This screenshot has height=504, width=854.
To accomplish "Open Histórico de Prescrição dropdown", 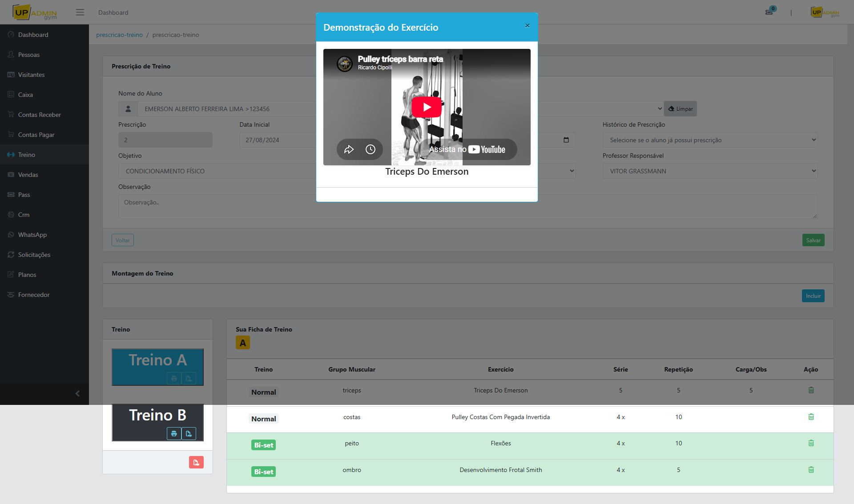I will click(x=710, y=140).
